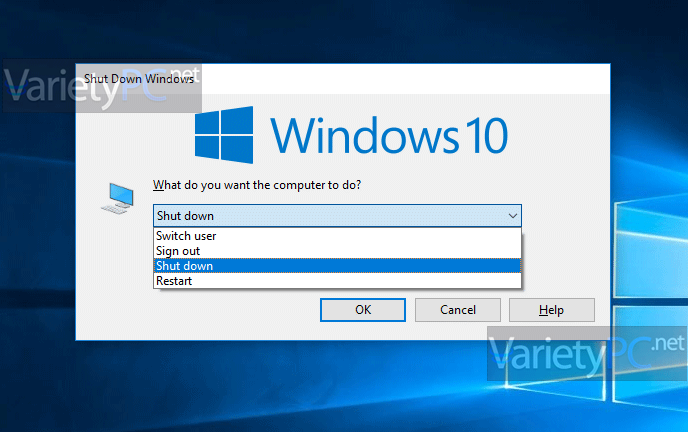Image resolution: width=688 pixels, height=432 pixels.
Task: Click the Shut Down Windows title bar
Action: tap(343, 79)
